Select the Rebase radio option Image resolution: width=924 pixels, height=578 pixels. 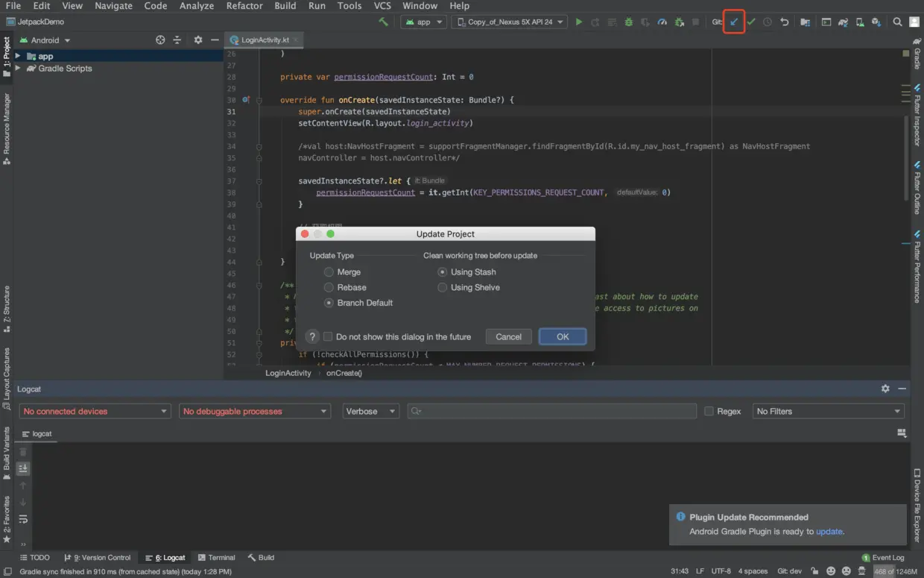329,288
